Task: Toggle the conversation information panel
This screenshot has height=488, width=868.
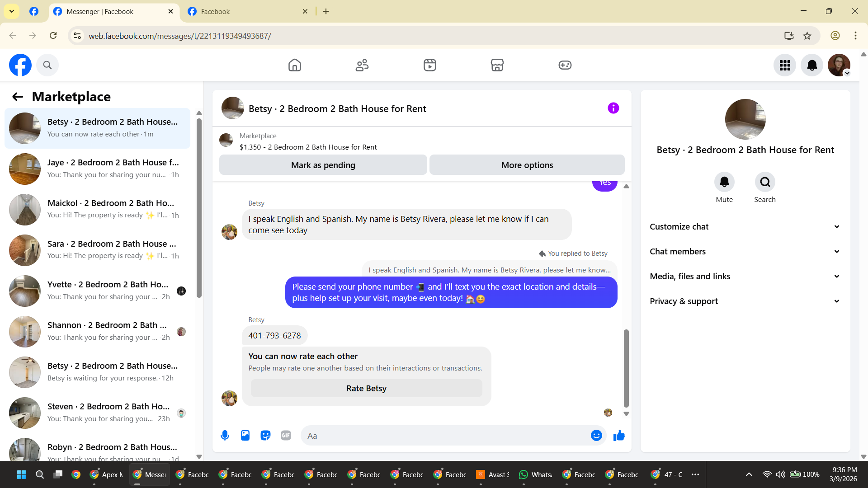Action: tap(613, 108)
